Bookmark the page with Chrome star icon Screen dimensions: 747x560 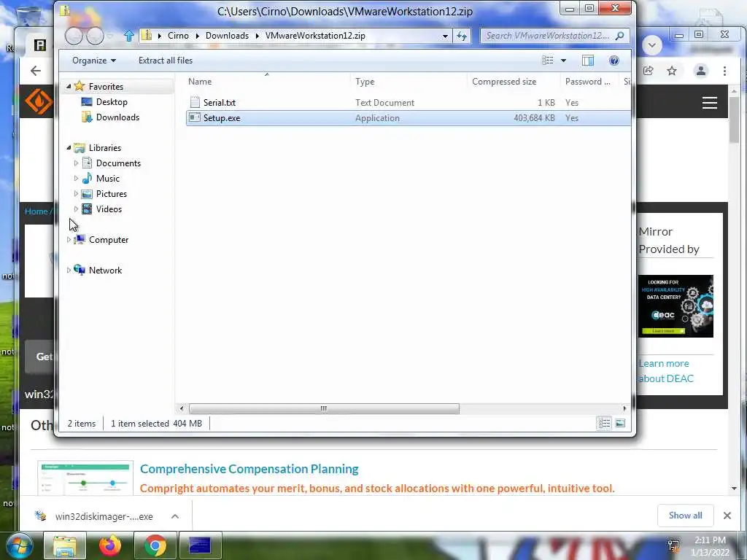tap(672, 71)
